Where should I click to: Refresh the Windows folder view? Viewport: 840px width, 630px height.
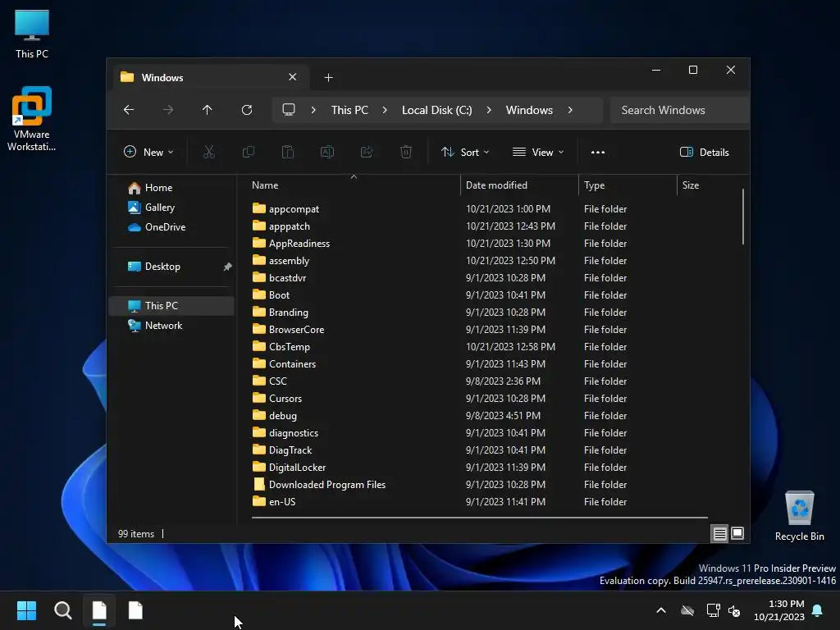(x=247, y=110)
